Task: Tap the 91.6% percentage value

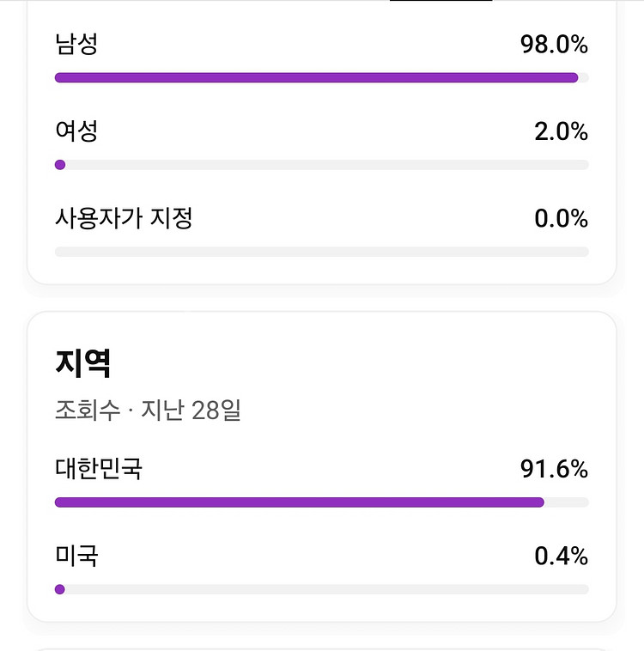Action: pos(554,469)
